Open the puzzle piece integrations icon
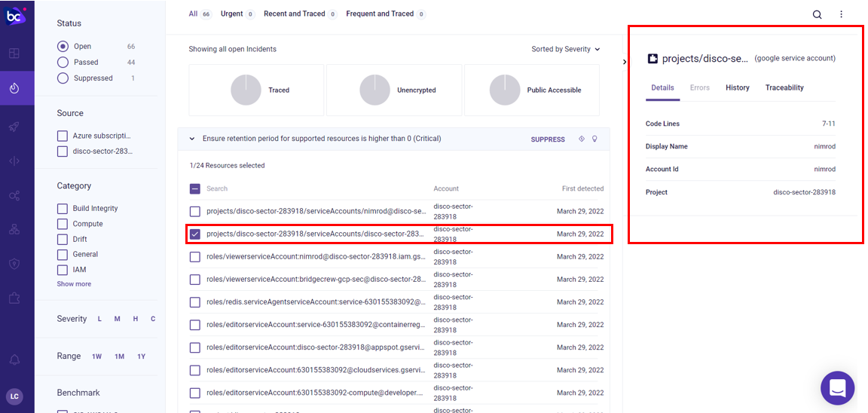The image size is (868, 413). coord(15,298)
